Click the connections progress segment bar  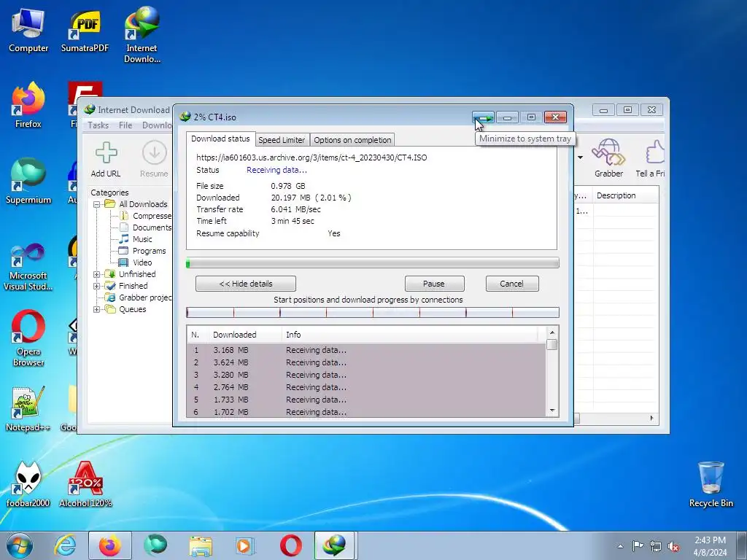coord(372,312)
